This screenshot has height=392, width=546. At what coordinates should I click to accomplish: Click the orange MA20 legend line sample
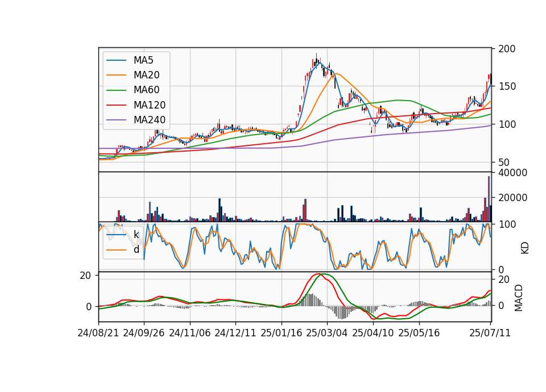click(116, 75)
